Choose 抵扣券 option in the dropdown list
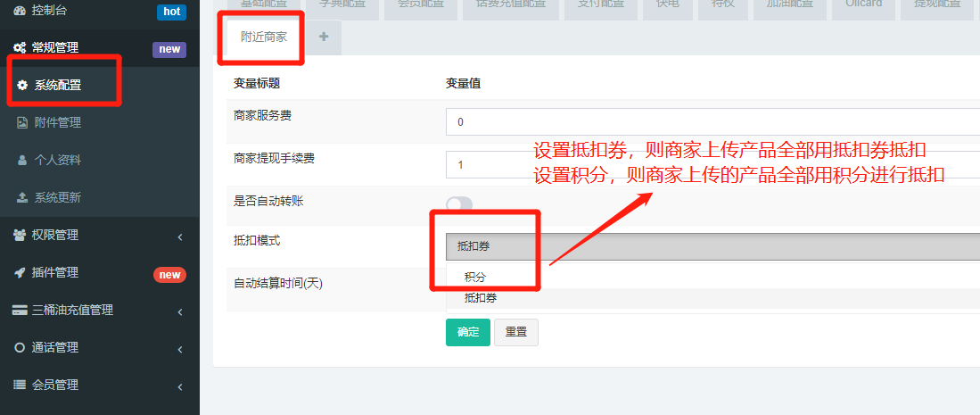Image resolution: width=980 pixels, height=415 pixels. point(712,299)
